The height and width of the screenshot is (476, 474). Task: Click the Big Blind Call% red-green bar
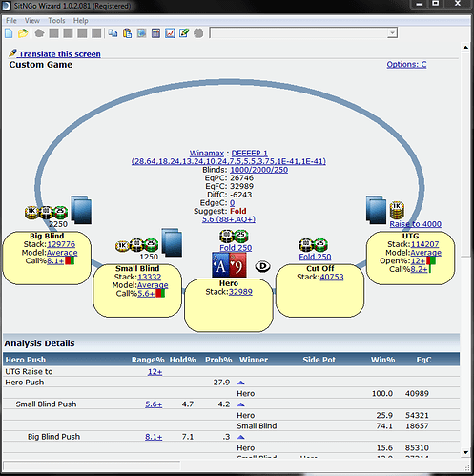[70, 260]
